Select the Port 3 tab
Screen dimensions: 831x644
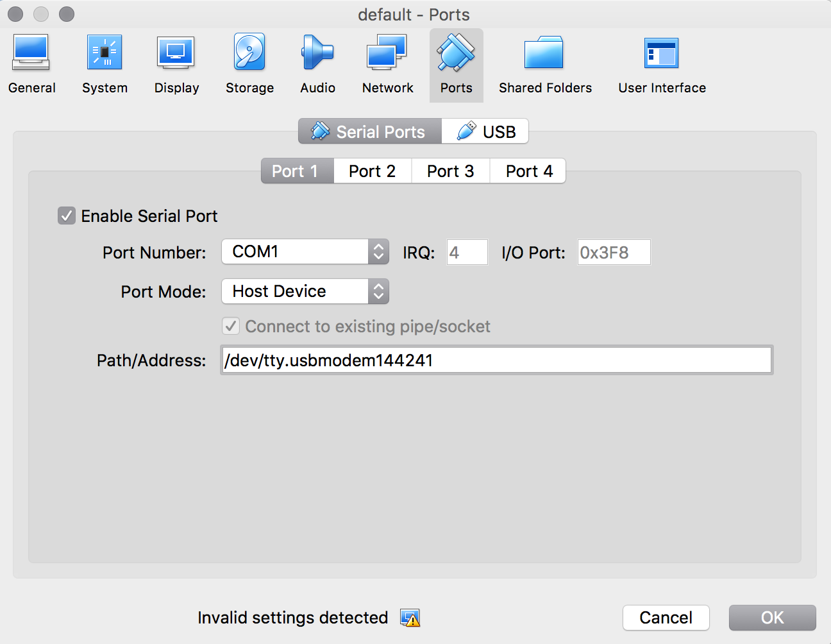(450, 171)
